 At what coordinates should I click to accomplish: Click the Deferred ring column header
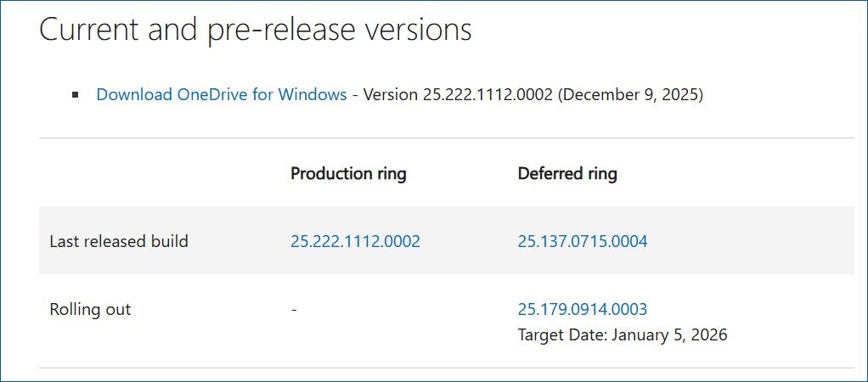(x=567, y=174)
